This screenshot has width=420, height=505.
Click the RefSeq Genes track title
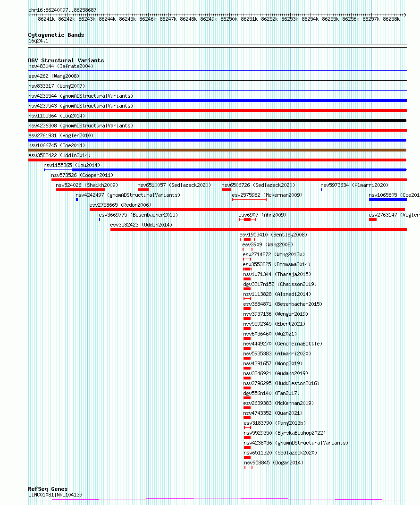coord(48,489)
